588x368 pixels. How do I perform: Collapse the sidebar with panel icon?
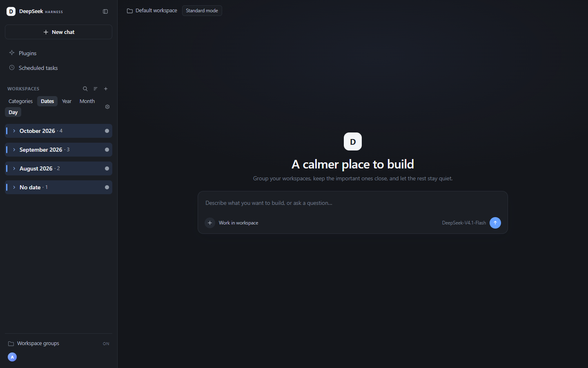105,11
